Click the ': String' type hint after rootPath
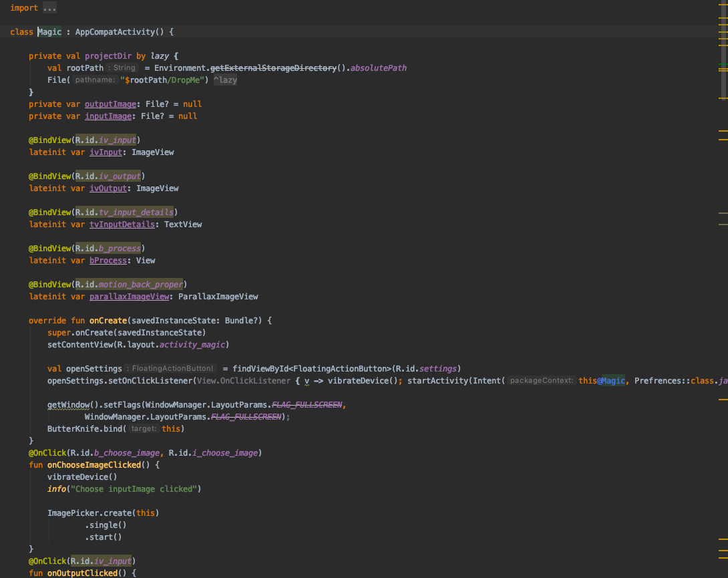728x578 pixels. coord(123,68)
